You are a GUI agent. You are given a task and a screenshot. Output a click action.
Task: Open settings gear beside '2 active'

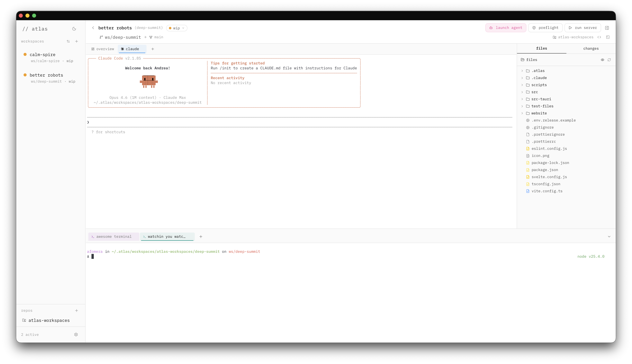tap(76, 334)
